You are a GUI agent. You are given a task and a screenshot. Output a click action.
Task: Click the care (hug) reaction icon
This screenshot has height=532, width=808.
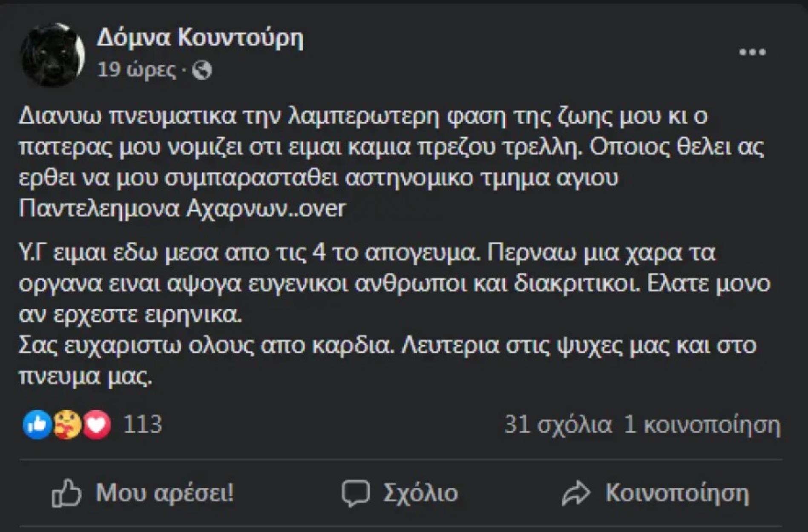click(x=66, y=423)
